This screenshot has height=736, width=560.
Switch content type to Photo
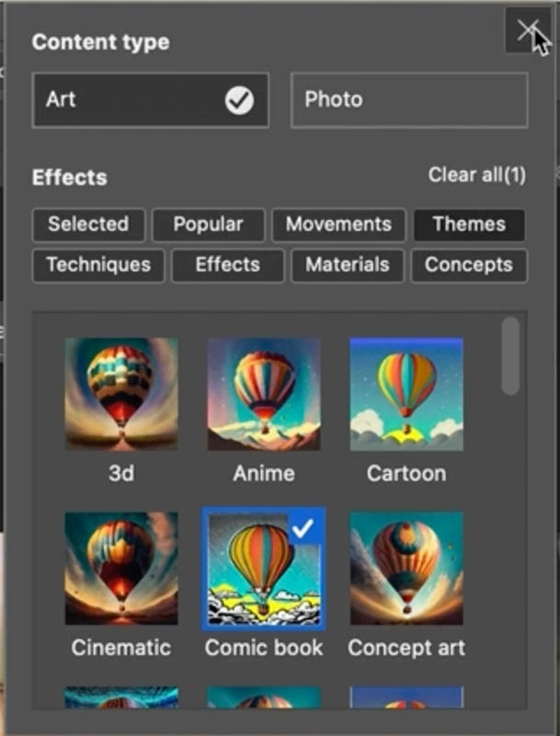point(409,100)
